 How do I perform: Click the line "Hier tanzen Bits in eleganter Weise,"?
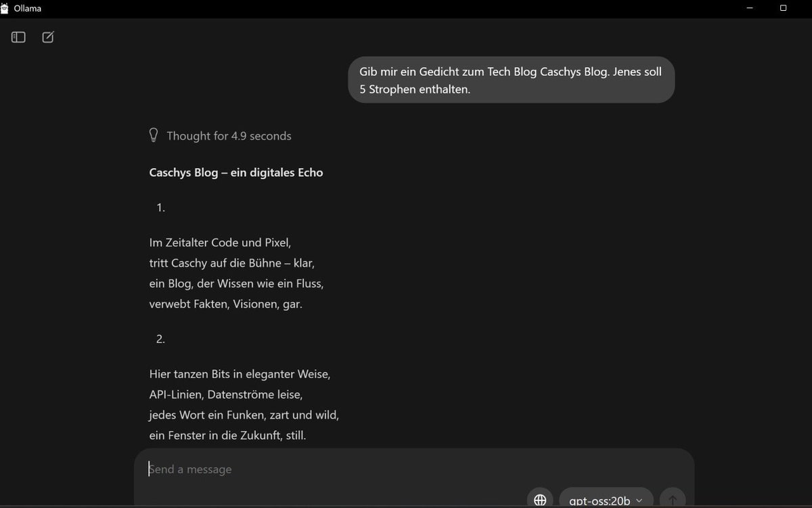[240, 373]
